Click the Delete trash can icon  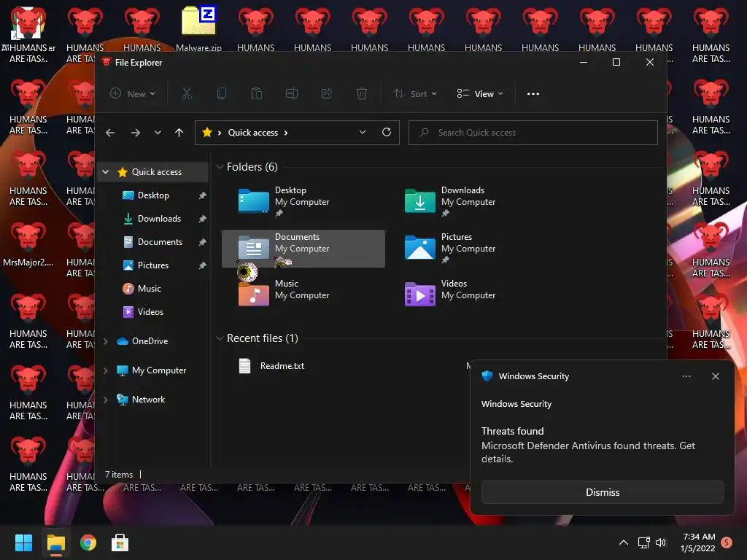tap(362, 93)
